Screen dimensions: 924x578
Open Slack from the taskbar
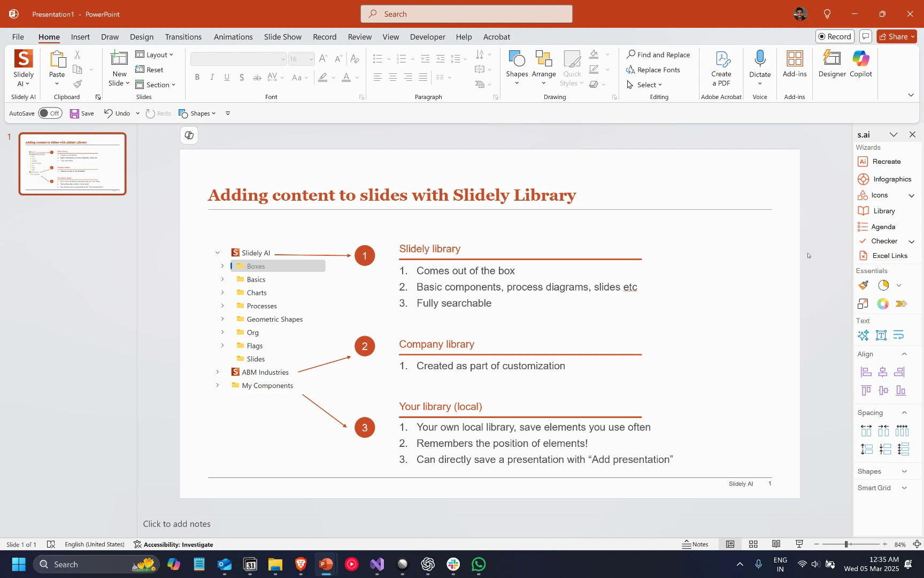pyautogui.click(x=453, y=564)
